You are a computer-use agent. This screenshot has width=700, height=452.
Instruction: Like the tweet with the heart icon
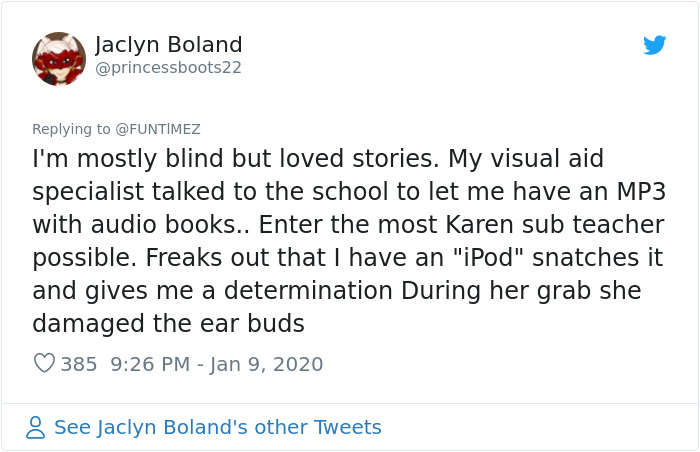(x=44, y=364)
